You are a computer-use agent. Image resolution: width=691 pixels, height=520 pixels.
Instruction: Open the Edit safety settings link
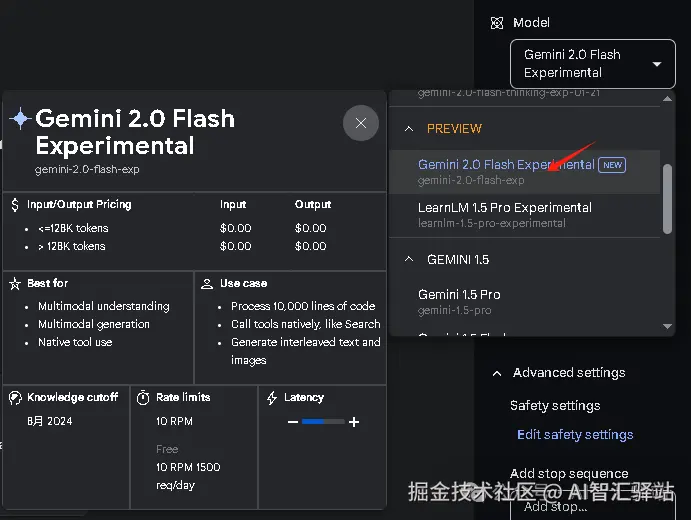click(575, 435)
